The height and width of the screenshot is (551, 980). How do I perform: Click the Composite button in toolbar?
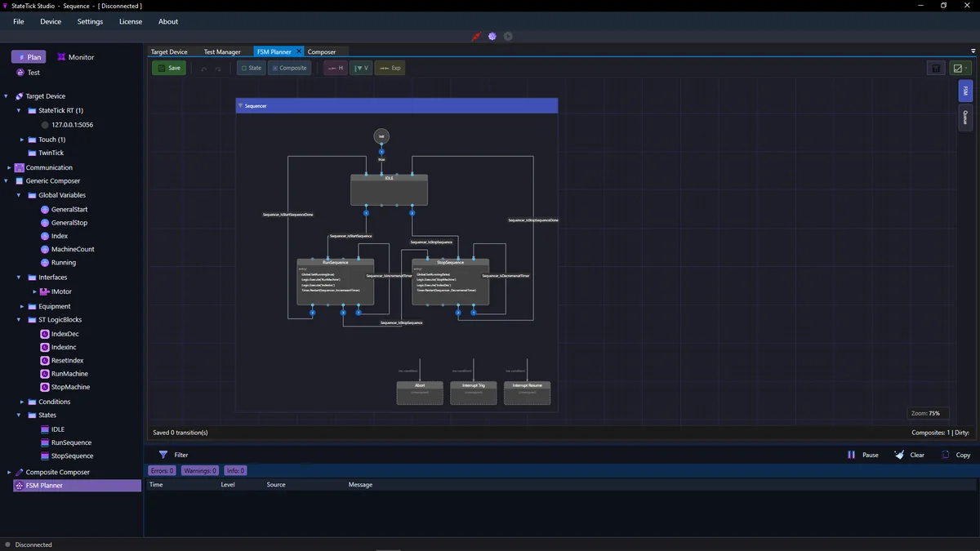[290, 69]
